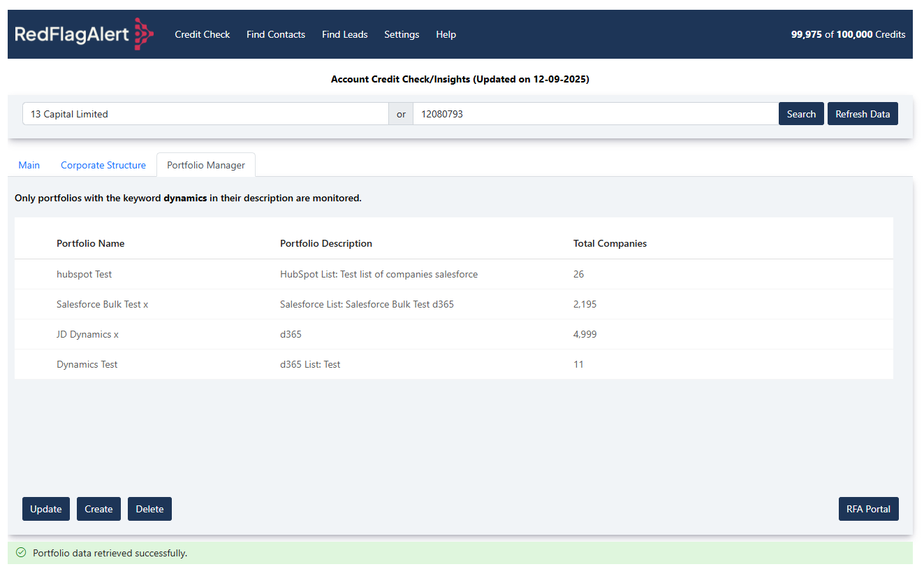Click the 'd365 List: Test' description
This screenshot has width=924, height=569.
[310, 364]
